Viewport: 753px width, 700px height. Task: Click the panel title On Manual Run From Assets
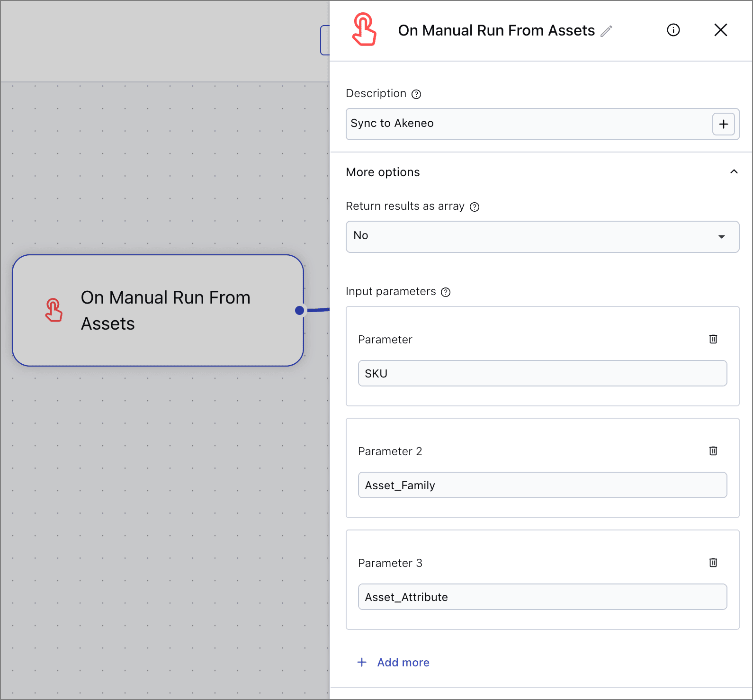coord(496,30)
